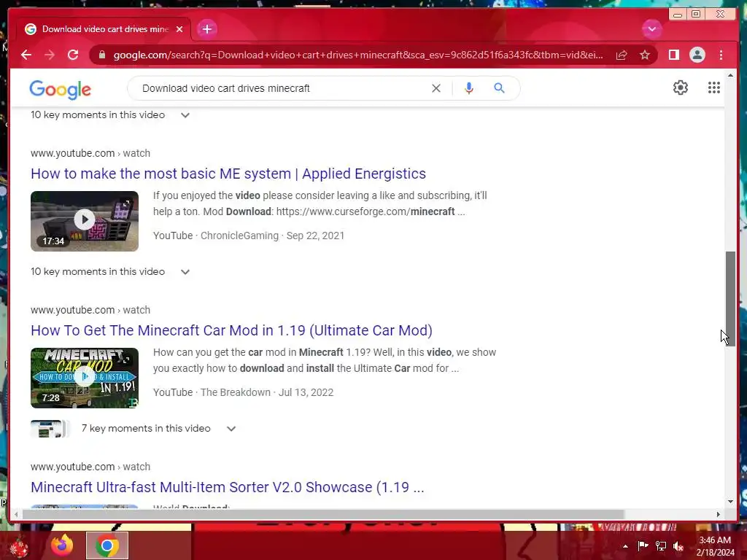Show hidden system tray icons
The height and width of the screenshot is (560, 747).
click(x=625, y=546)
